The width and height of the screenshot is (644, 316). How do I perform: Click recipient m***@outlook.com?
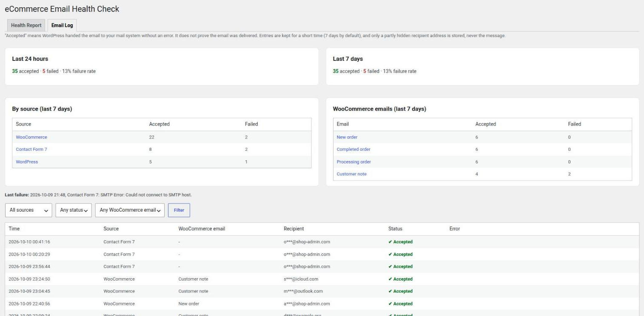click(303, 291)
